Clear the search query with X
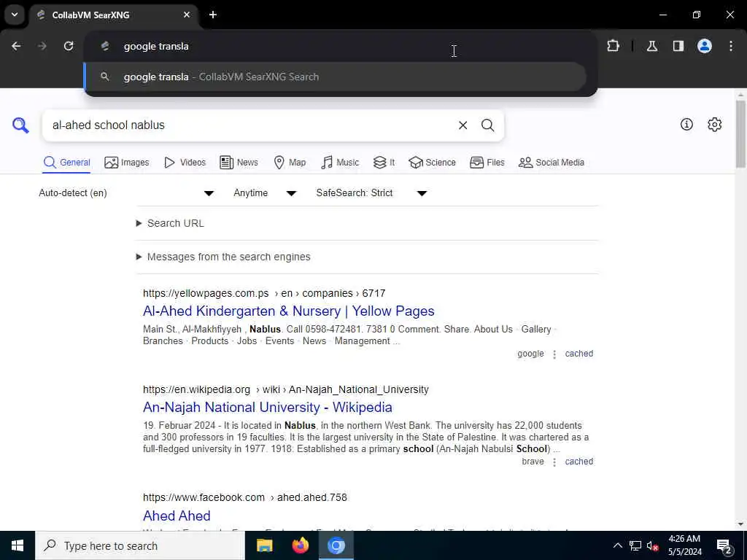 462,125
